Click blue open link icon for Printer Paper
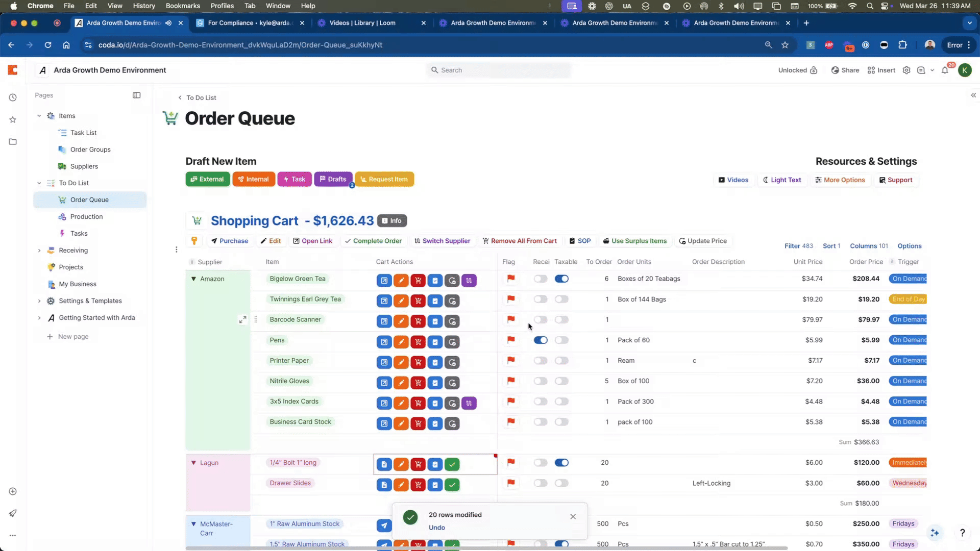Image resolution: width=980 pixels, height=551 pixels. (384, 362)
